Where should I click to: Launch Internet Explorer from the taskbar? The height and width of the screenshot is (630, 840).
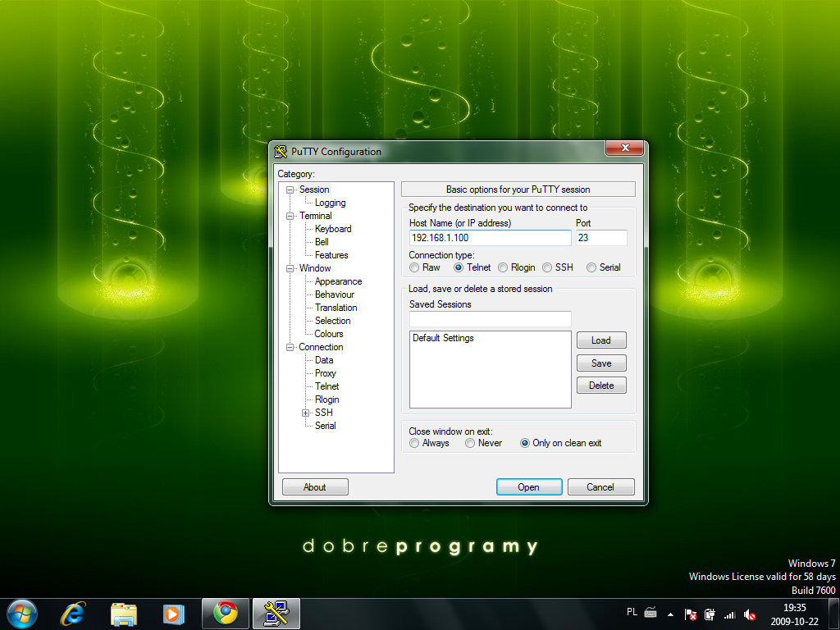[73, 614]
